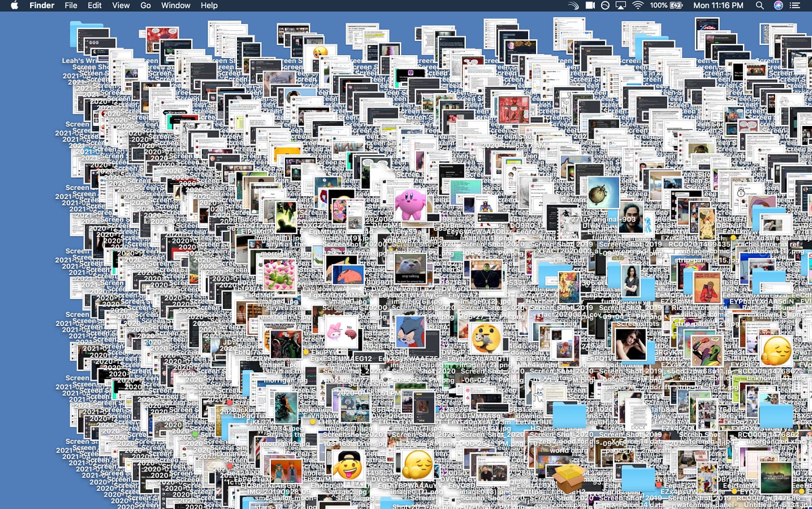
Task: Click the Wi-Fi status icon
Action: (637, 6)
